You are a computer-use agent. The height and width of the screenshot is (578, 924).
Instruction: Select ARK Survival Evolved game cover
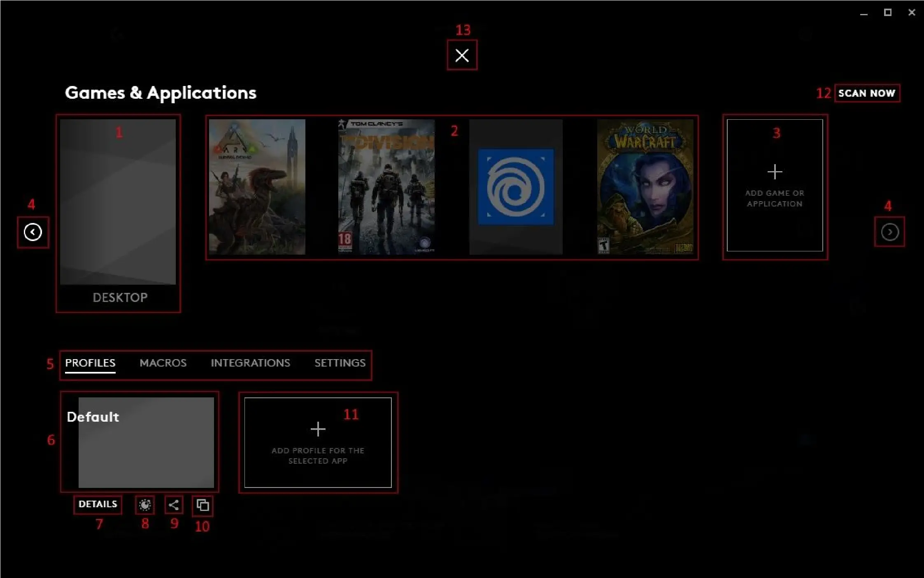click(x=257, y=187)
